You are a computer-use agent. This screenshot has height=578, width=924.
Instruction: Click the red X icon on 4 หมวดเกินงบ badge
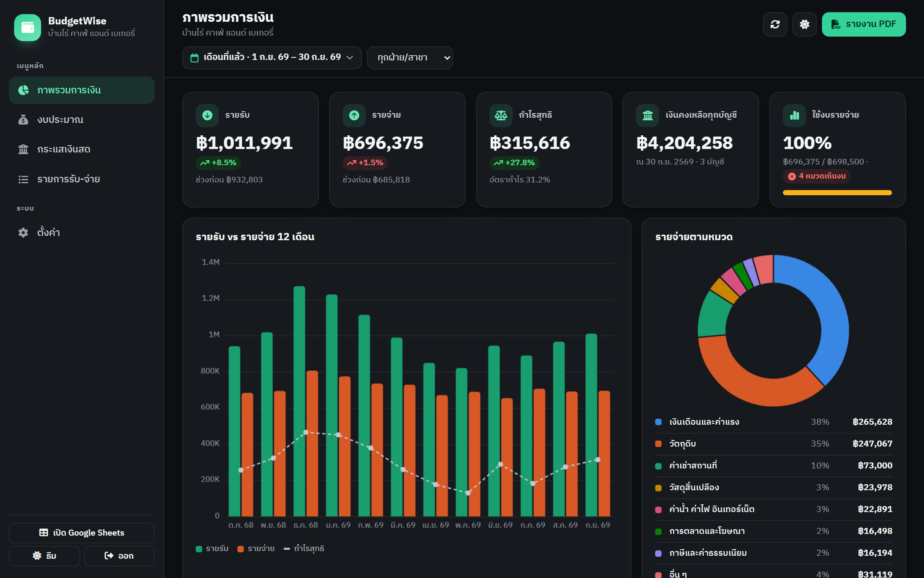tap(792, 176)
